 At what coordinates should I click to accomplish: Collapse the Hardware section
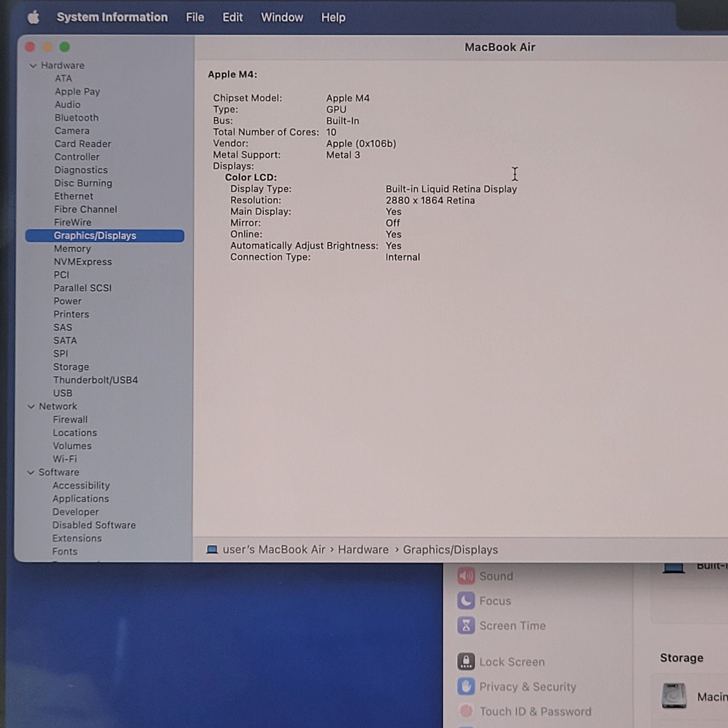pos(33,65)
